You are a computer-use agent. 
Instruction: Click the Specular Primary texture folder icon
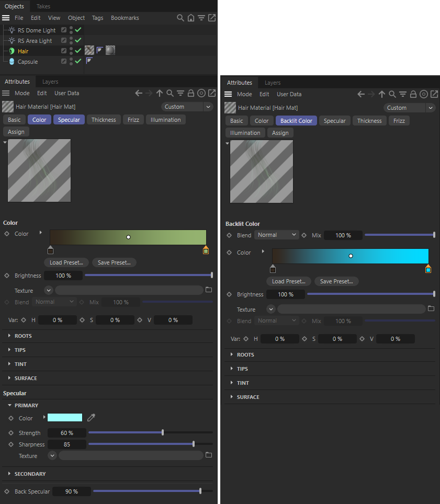(209, 455)
